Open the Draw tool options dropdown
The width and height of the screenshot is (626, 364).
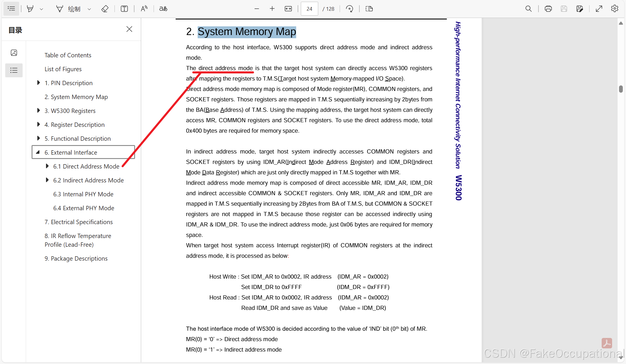(x=89, y=9)
